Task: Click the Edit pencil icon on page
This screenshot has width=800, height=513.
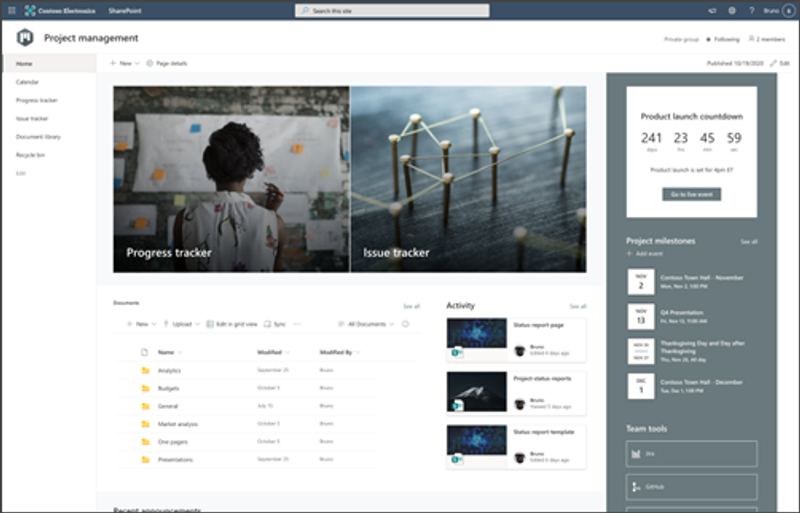Action: click(773, 63)
